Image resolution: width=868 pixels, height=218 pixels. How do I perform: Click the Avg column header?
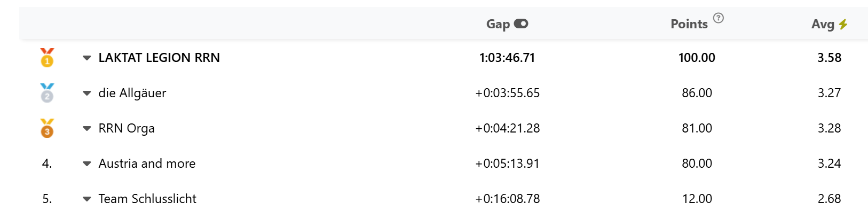822,24
